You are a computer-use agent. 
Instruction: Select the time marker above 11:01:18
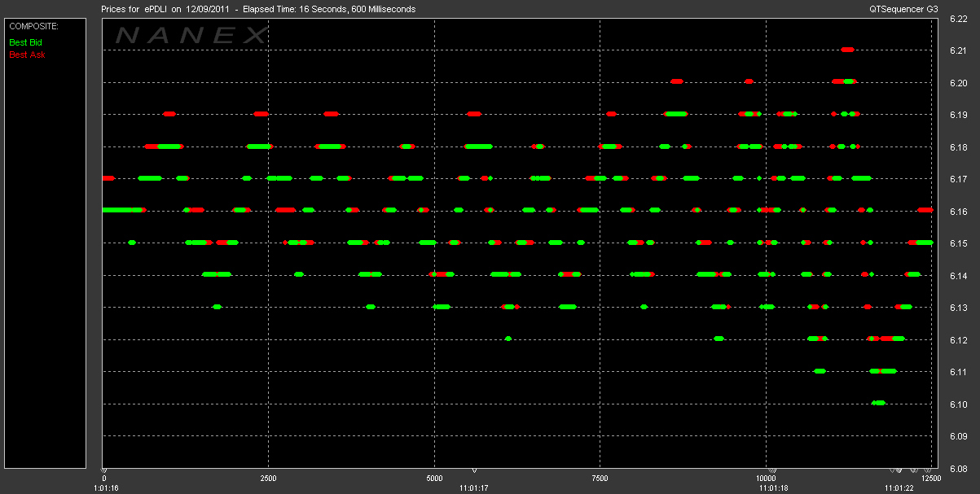[x=774, y=470]
